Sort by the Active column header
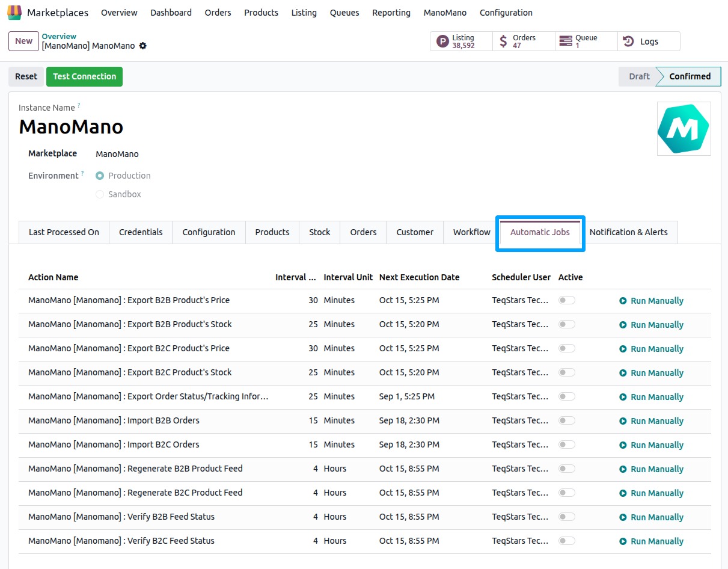 click(x=570, y=277)
